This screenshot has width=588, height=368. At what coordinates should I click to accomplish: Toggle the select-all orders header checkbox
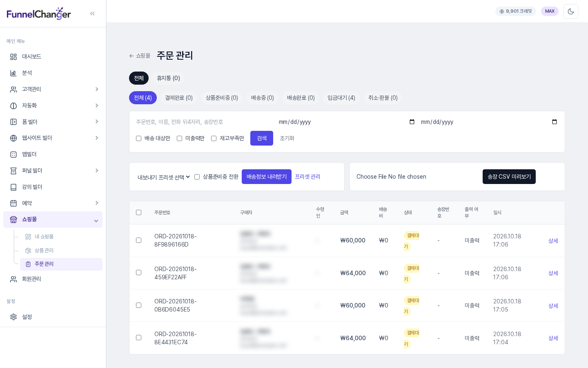click(138, 213)
